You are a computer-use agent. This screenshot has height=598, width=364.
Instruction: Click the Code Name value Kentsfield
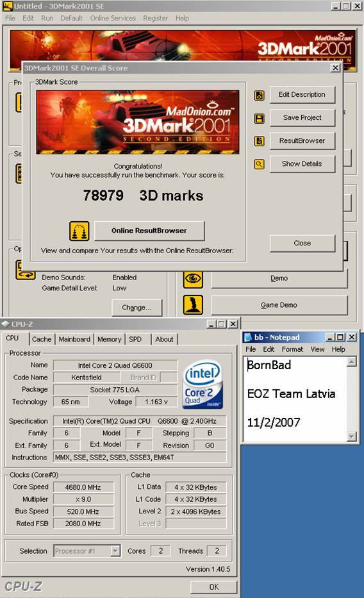click(x=87, y=377)
